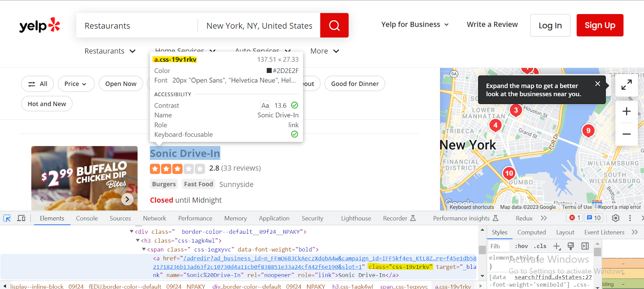Click the red error count badge
Image resolution: width=644 pixels, height=289 pixels.
click(x=574, y=218)
